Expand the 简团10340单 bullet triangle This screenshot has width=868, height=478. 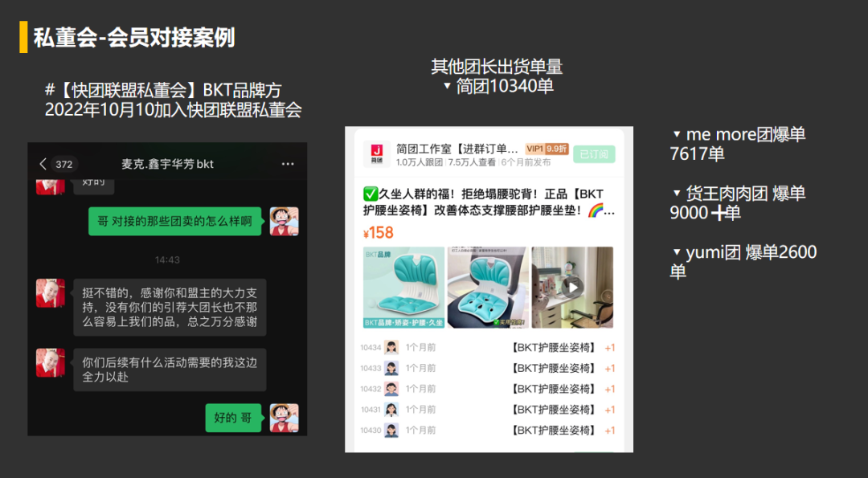coord(448,85)
